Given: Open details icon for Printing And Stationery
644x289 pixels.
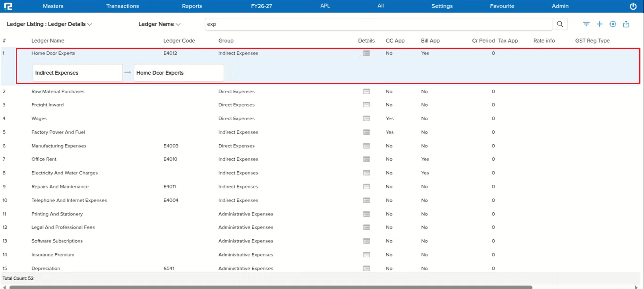Looking at the screenshot, I should coord(366,214).
